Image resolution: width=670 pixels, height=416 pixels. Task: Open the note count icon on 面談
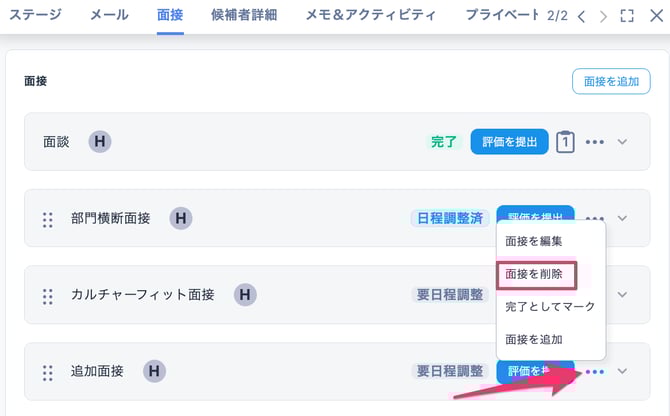pyautogui.click(x=565, y=142)
